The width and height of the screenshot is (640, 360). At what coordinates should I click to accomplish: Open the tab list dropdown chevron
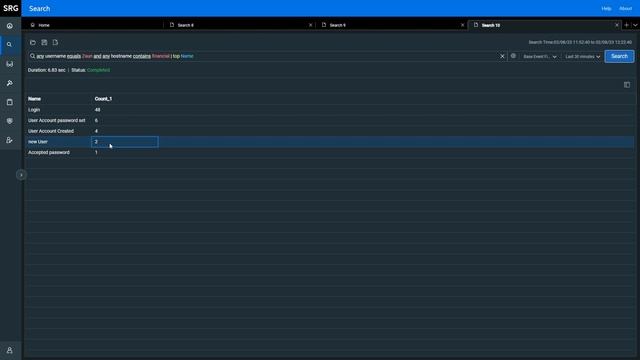coord(635,25)
